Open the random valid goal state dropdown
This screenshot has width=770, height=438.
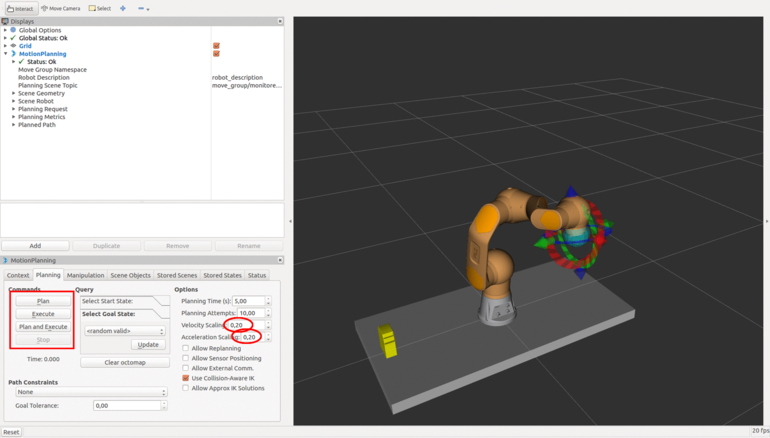tap(125, 331)
